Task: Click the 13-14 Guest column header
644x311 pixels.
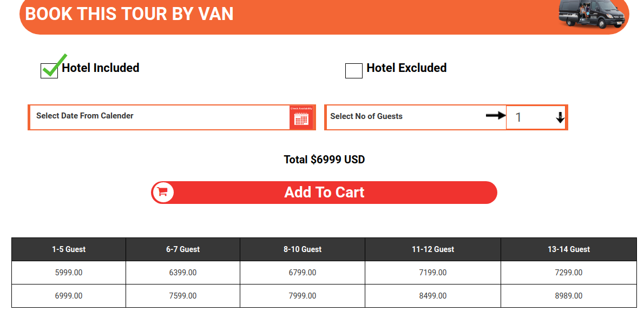Action: tap(568, 249)
